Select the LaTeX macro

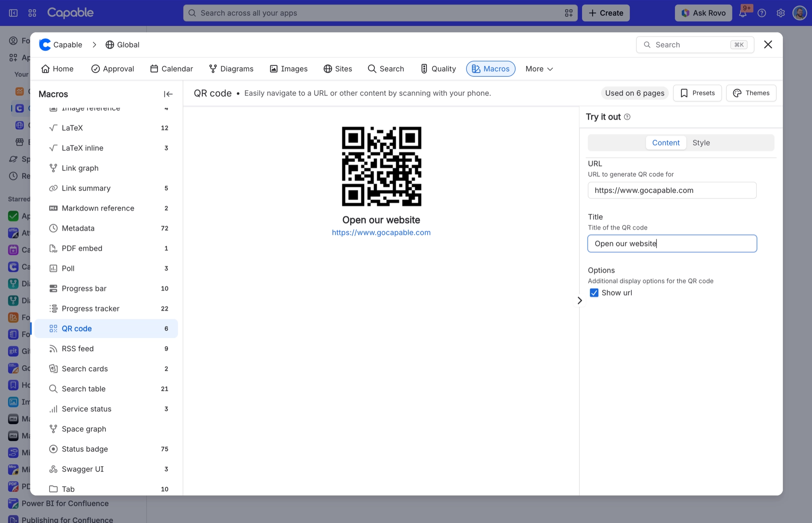[106, 128]
